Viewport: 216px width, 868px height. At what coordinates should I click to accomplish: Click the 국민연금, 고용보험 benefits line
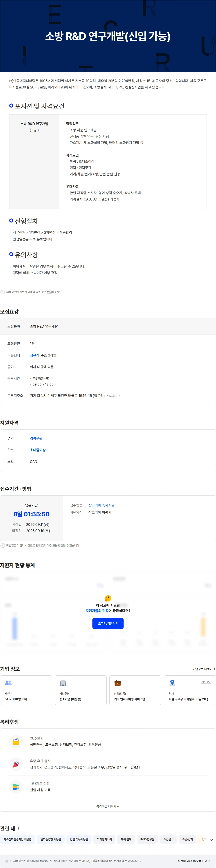65,744
